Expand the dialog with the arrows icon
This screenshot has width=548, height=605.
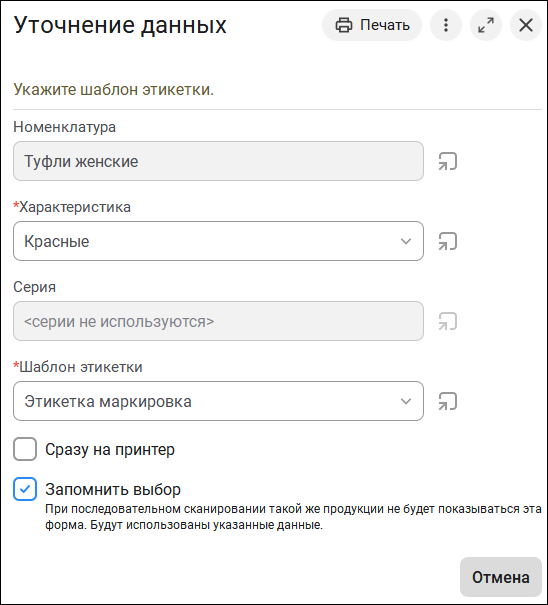pos(486,25)
